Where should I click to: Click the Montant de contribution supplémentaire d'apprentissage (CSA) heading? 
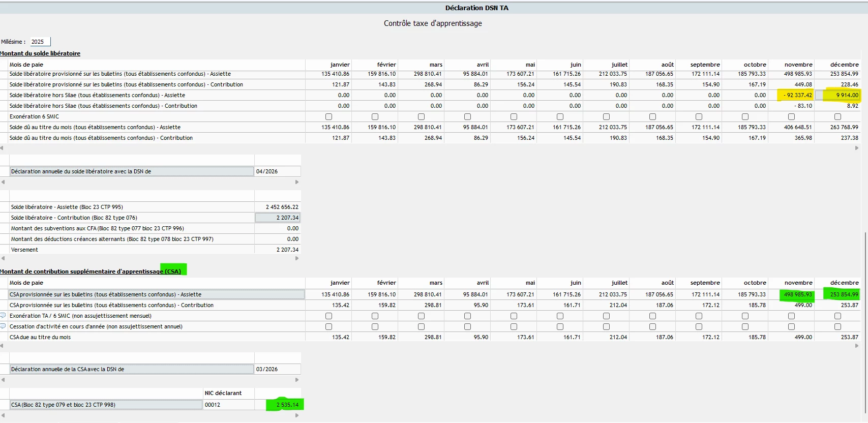click(91, 271)
